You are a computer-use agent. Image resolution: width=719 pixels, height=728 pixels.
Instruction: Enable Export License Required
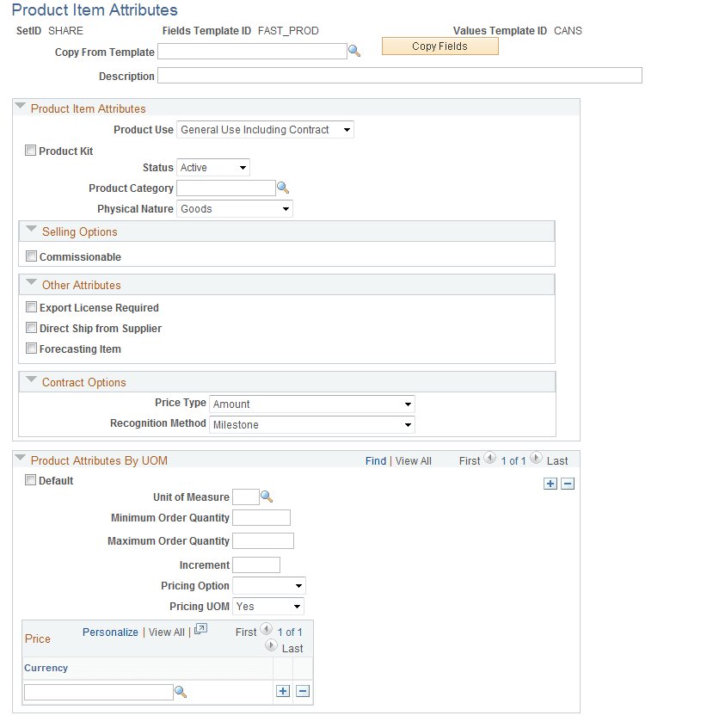(31, 306)
